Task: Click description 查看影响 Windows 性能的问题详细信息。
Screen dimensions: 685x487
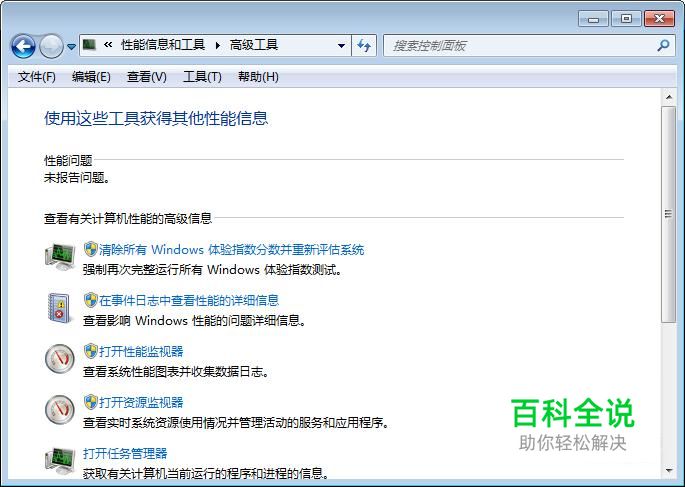Action: (195, 320)
